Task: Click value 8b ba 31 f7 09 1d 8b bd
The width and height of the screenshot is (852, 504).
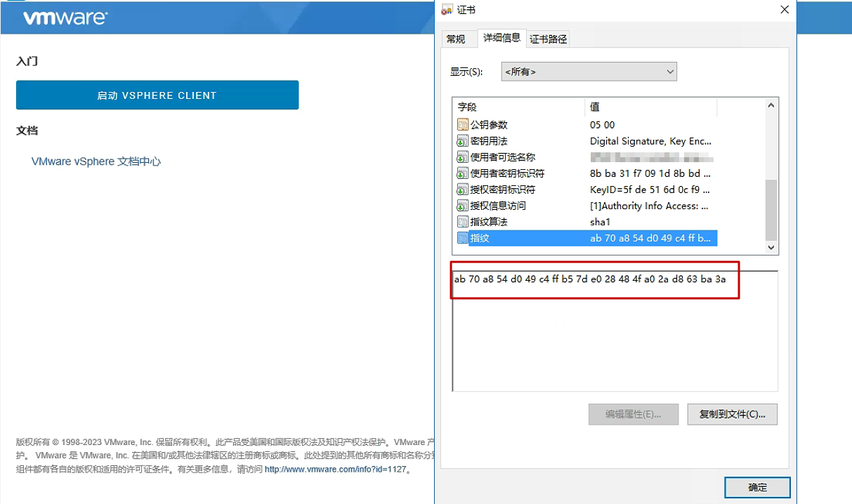Action: (650, 173)
